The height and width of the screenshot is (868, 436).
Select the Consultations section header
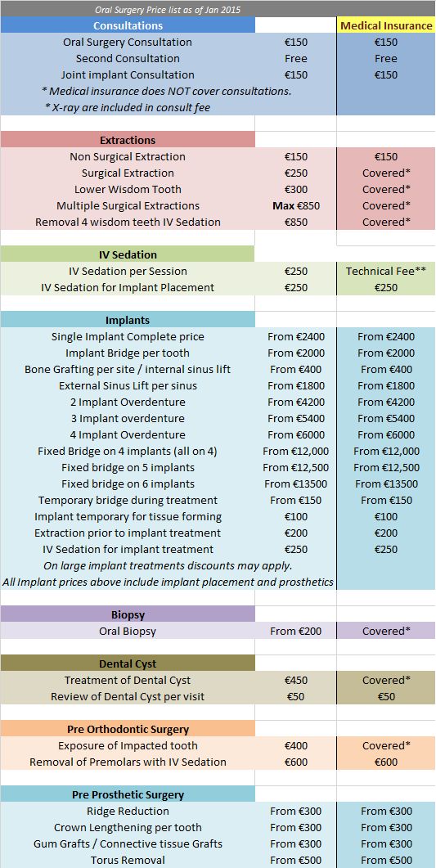(128, 25)
